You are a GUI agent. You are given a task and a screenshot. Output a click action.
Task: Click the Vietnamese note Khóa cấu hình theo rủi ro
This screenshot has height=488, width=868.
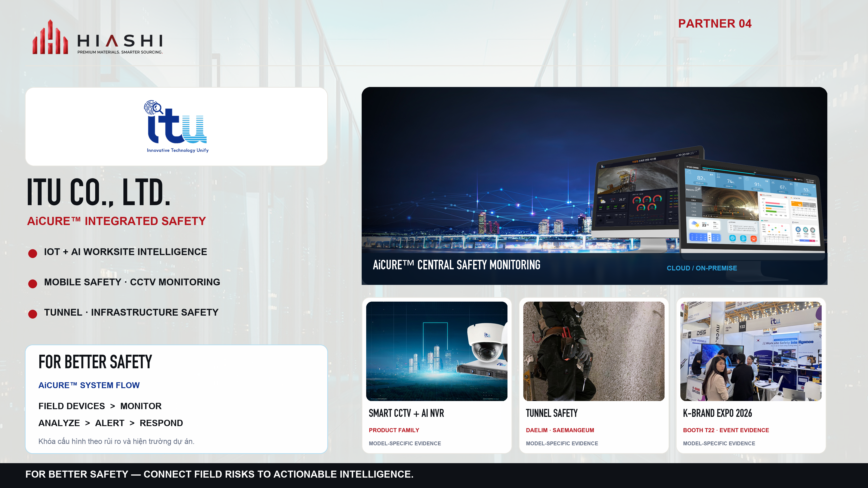(x=116, y=441)
